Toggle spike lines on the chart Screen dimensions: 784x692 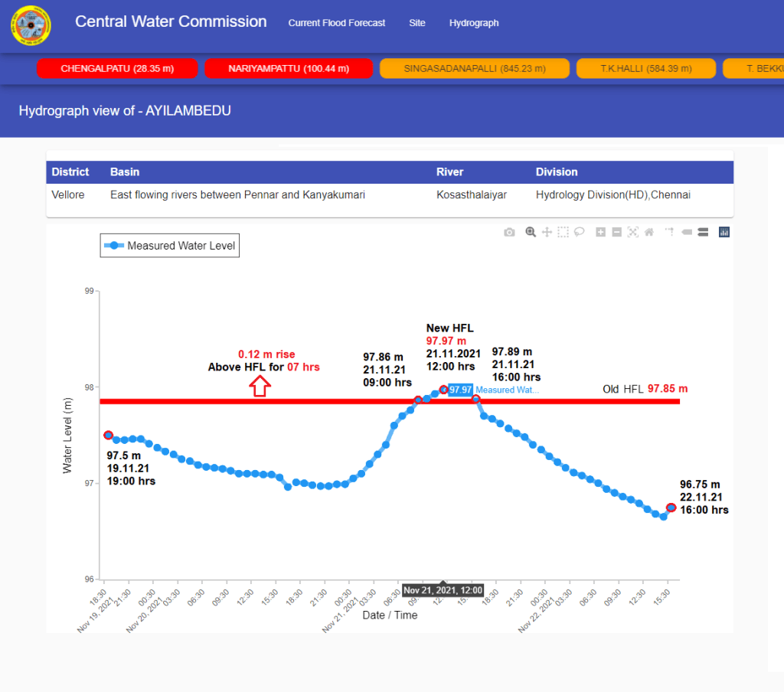670,232
